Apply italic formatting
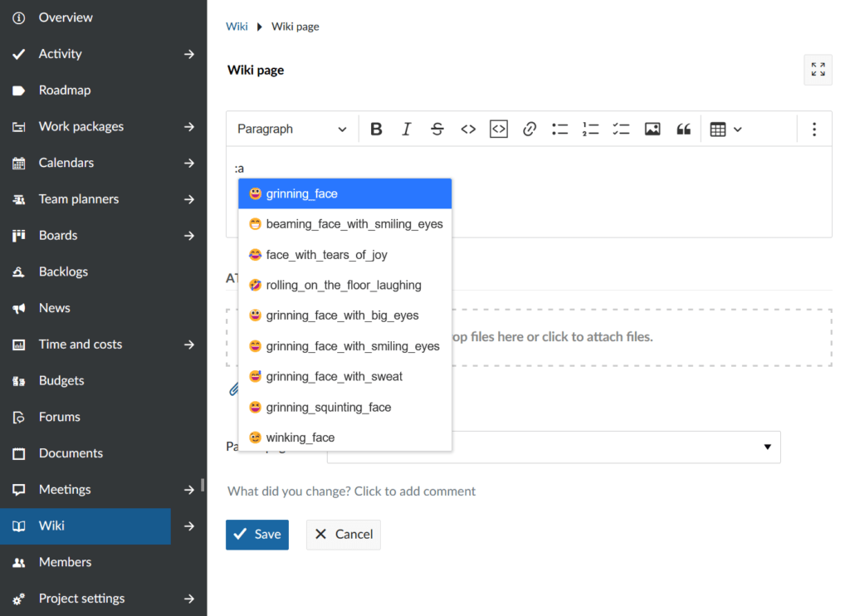850x616 pixels. click(407, 129)
